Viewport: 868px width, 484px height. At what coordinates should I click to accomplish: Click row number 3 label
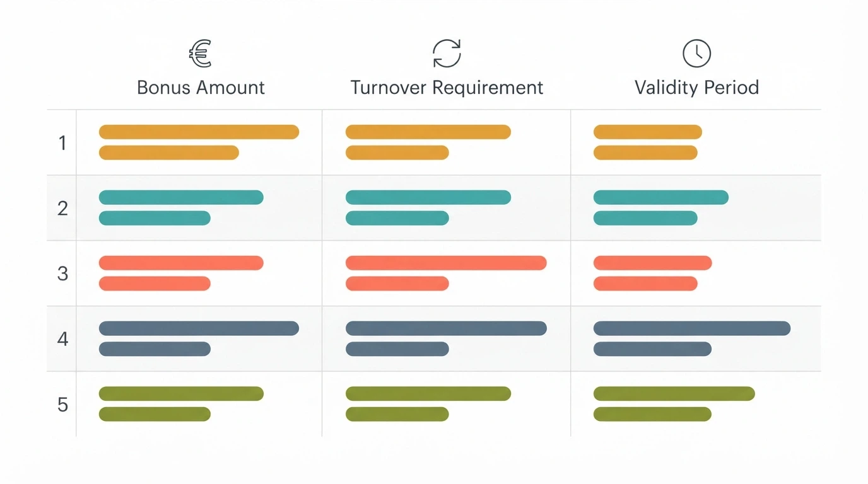point(62,274)
